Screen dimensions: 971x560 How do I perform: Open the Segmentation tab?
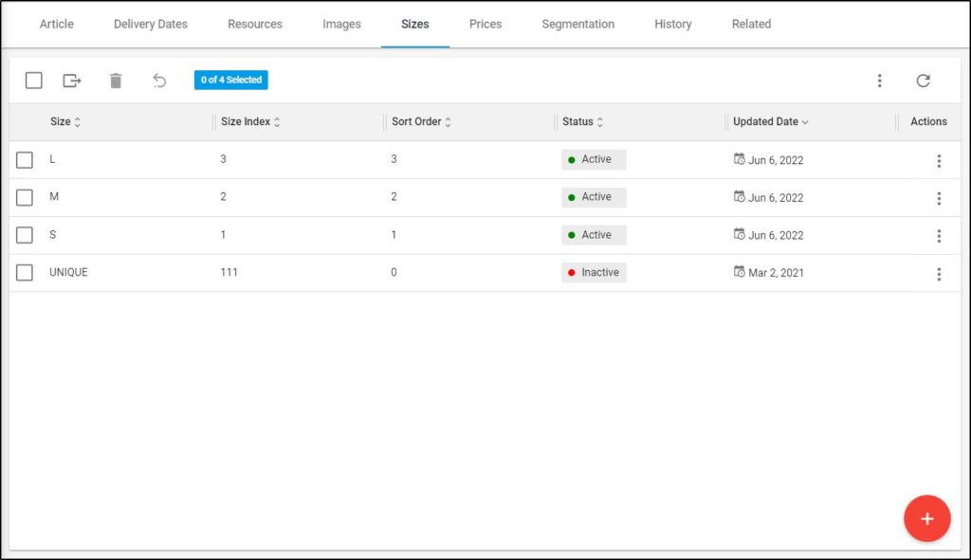(x=577, y=24)
